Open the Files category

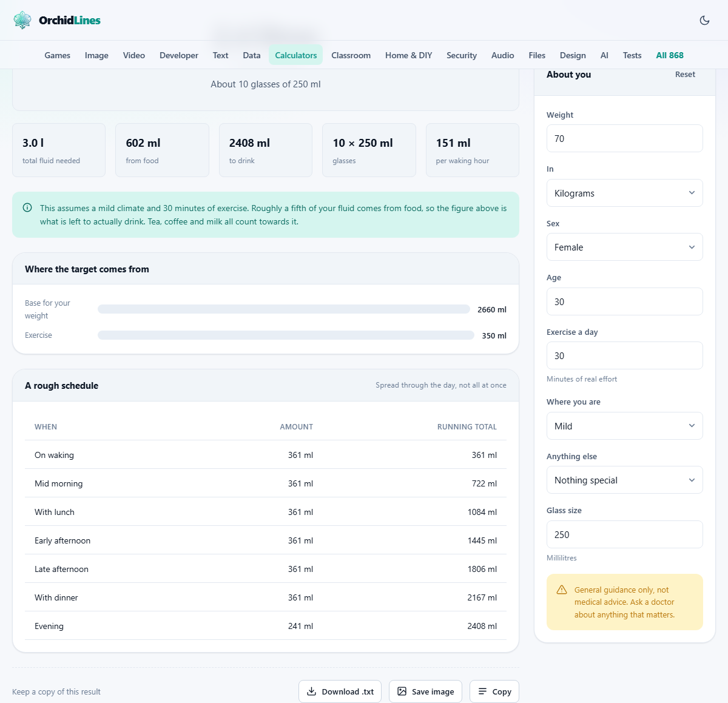tap(537, 55)
